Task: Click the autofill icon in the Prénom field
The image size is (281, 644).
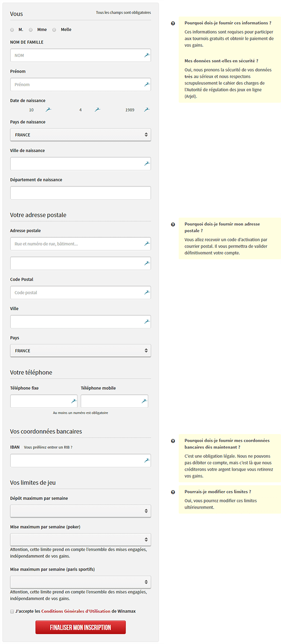Action: [x=147, y=84]
